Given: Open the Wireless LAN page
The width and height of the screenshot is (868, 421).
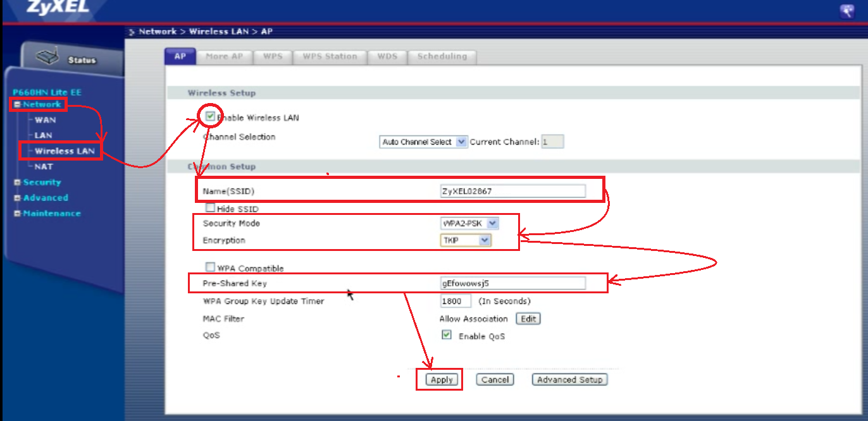Looking at the screenshot, I should [x=65, y=151].
